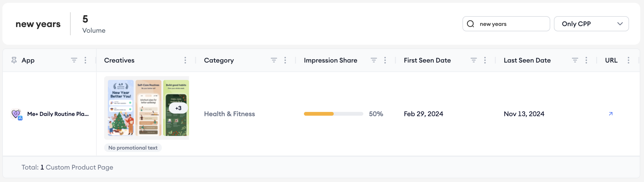644x182 pixels.
Task: Open the App column three-dot menu
Action: pos(86,60)
